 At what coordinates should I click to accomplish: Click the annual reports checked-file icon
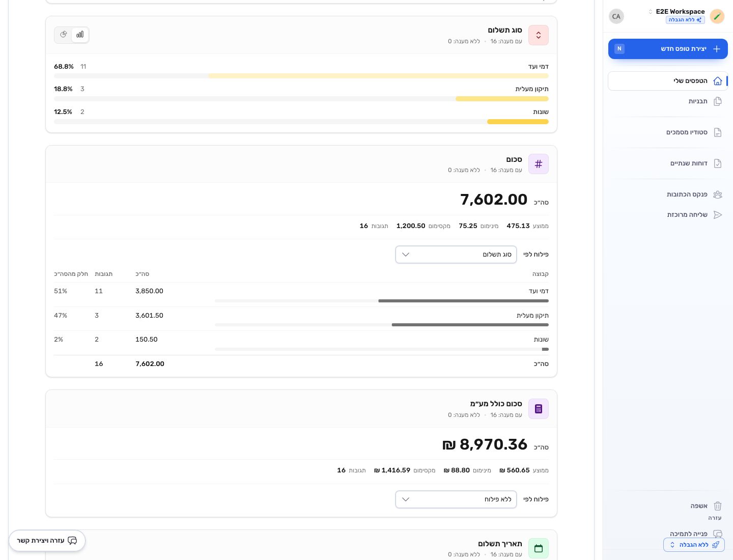tap(718, 163)
